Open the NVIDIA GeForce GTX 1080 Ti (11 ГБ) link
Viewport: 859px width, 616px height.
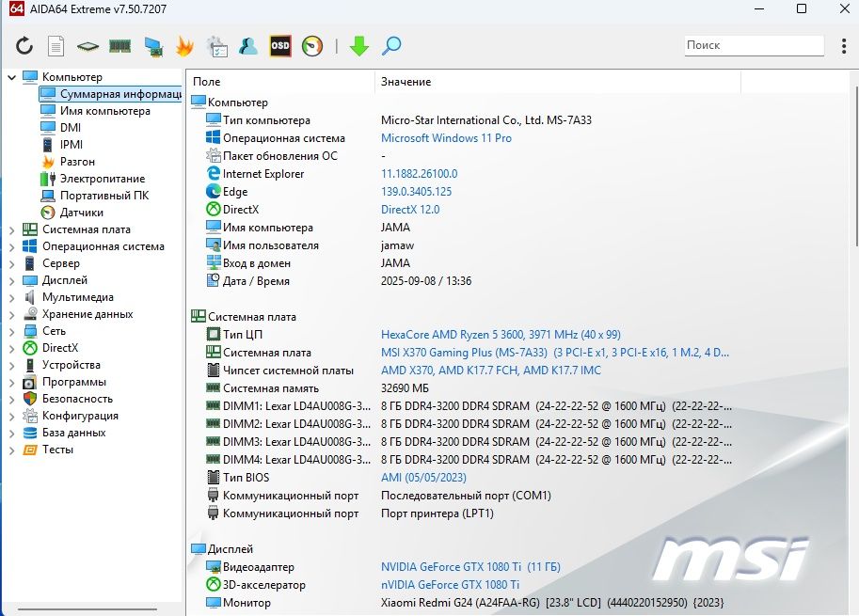coord(470,567)
